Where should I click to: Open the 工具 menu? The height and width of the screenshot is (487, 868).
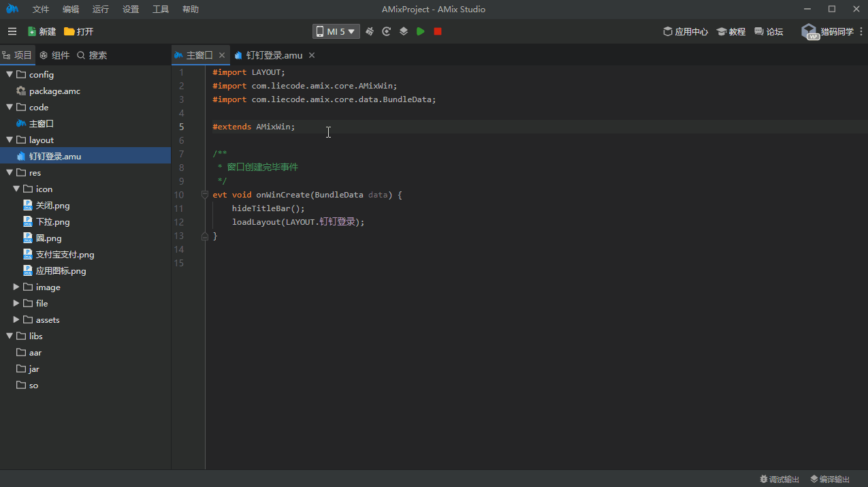tap(161, 10)
